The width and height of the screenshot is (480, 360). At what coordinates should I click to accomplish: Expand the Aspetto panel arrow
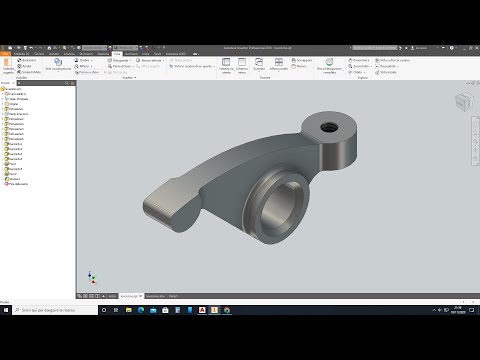(135, 78)
